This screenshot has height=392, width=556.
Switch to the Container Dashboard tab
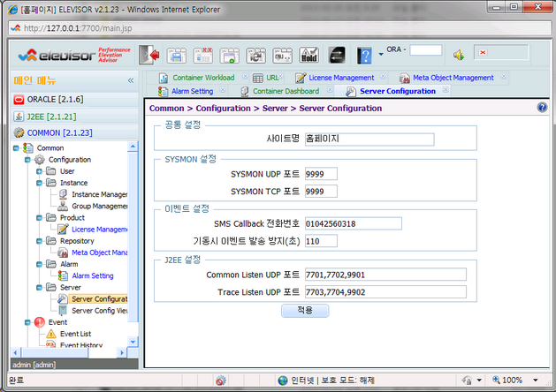[x=286, y=91]
